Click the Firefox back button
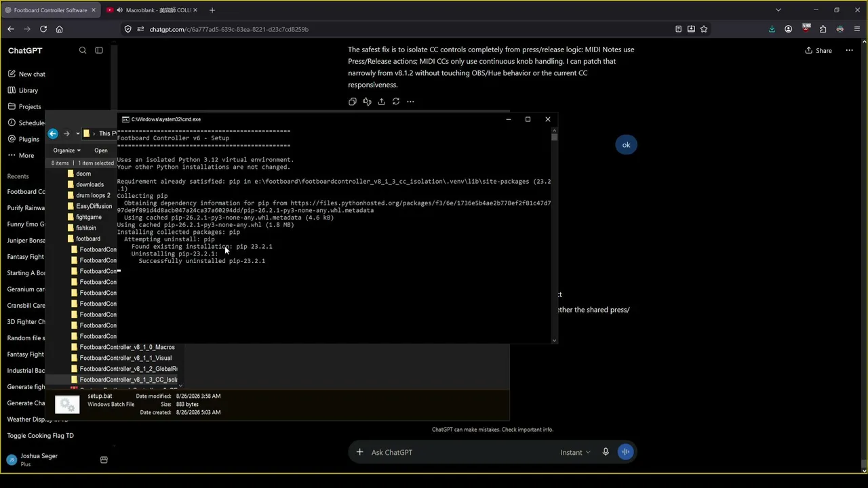This screenshot has width=868, height=488. (x=10, y=29)
